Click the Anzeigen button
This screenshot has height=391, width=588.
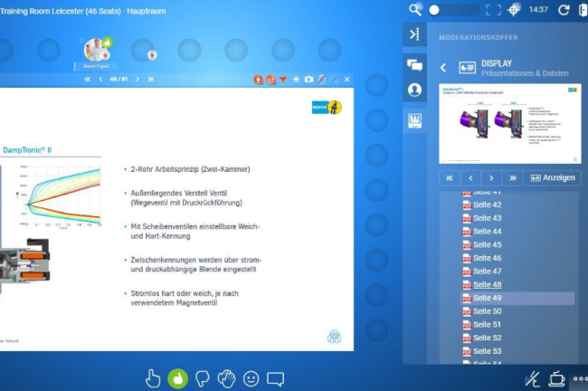click(x=552, y=177)
